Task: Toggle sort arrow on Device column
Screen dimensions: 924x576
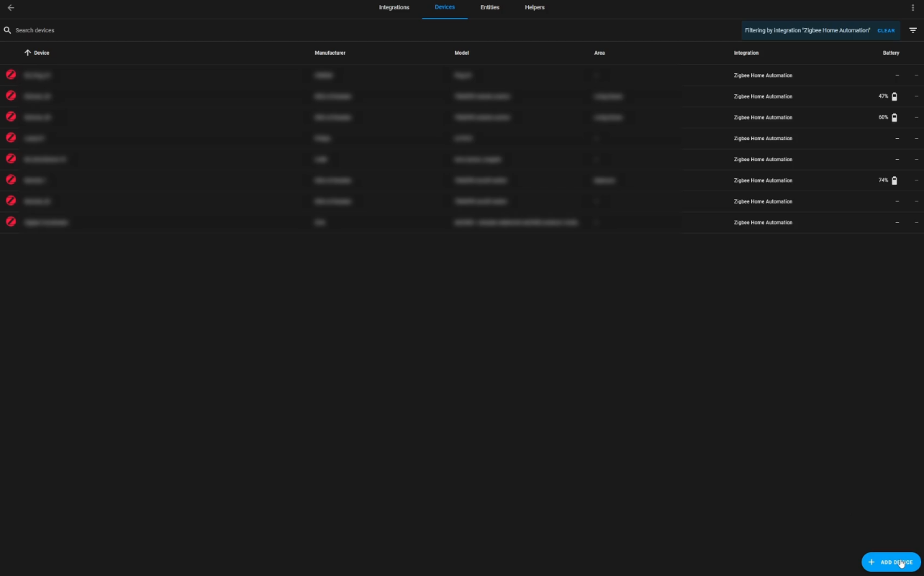Action: pos(27,52)
